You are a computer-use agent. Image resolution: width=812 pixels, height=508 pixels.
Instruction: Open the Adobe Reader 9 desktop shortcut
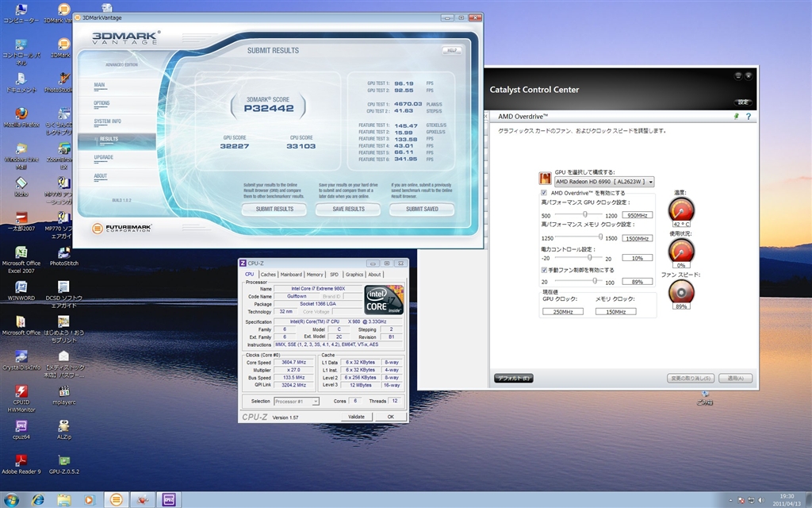(21, 460)
